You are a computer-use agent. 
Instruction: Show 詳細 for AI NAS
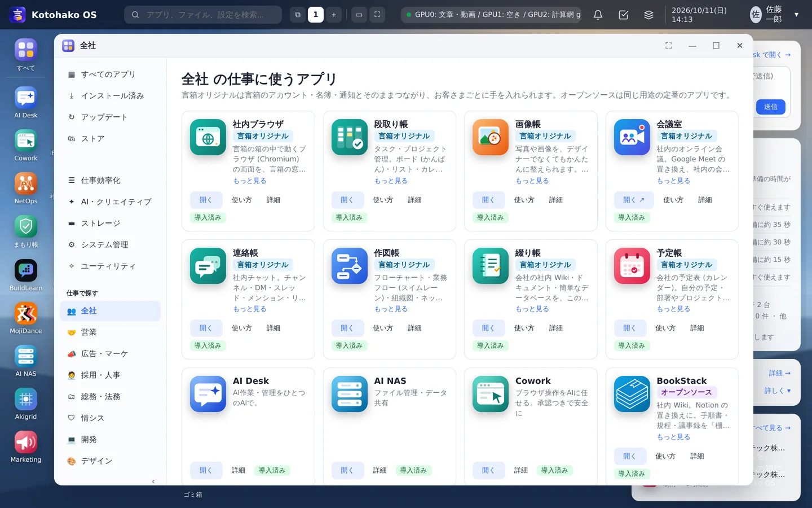point(379,470)
